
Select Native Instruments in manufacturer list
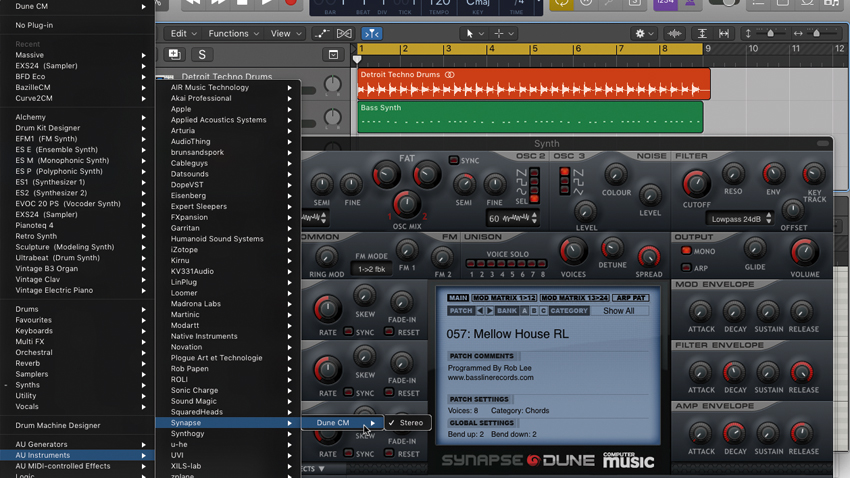click(228, 336)
